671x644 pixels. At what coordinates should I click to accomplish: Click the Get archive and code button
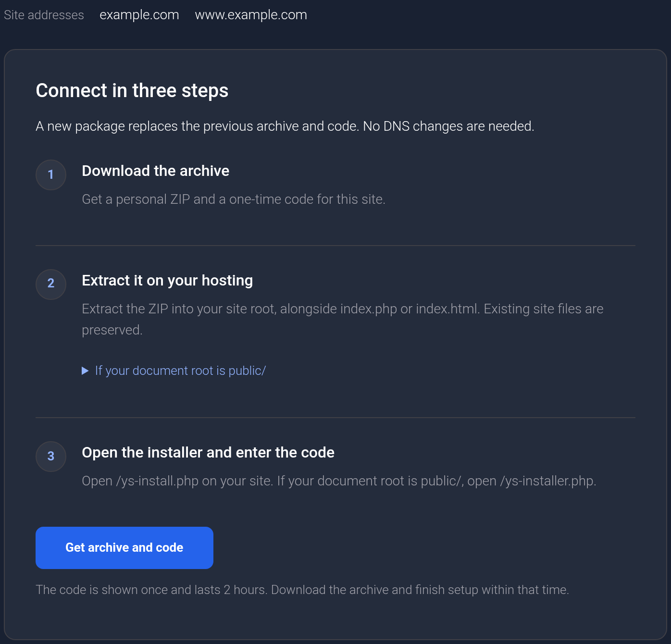click(124, 547)
